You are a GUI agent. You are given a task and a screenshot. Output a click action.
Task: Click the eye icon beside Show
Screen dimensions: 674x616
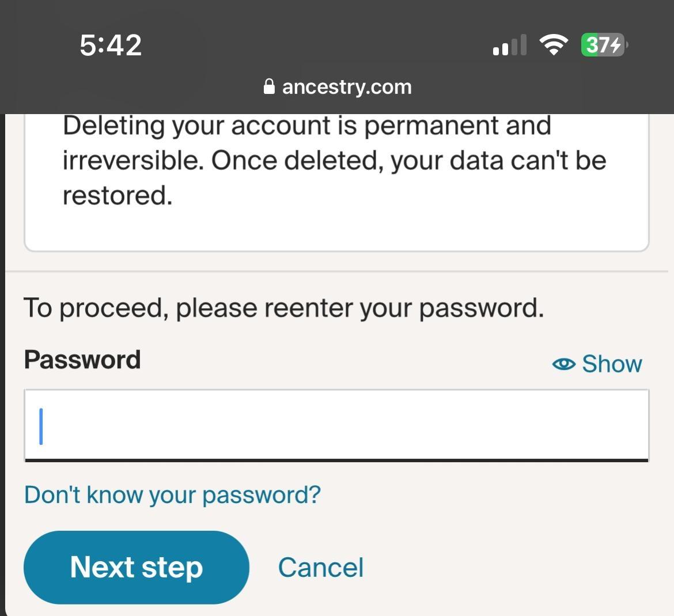click(x=563, y=364)
